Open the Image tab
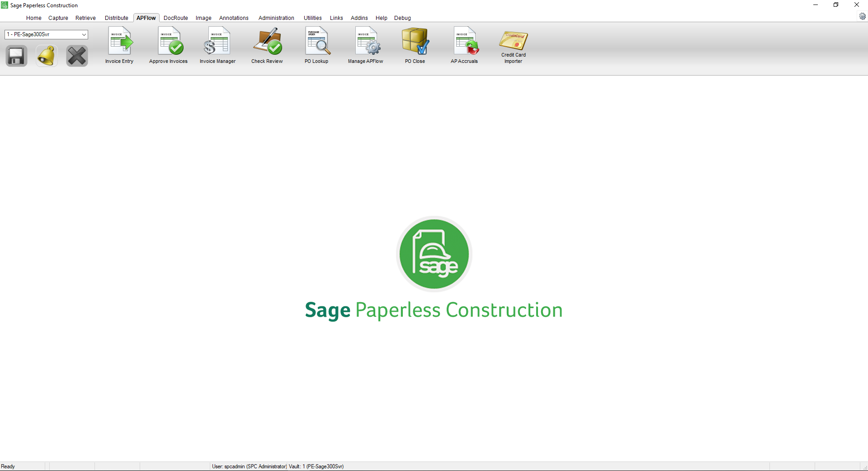868x471 pixels. tap(203, 18)
